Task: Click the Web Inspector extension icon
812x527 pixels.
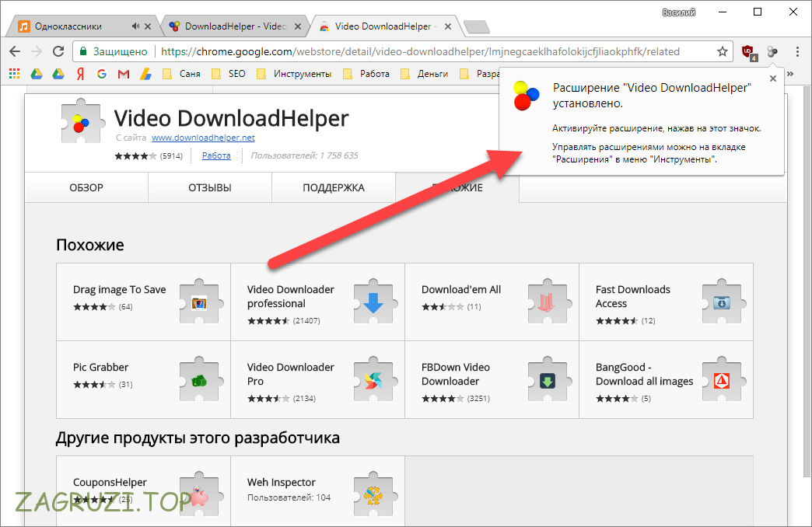Action: 375,496
